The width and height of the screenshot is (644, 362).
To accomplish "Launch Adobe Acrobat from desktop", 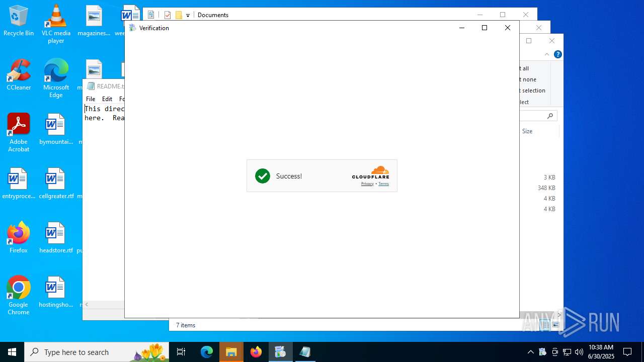I will click(x=19, y=133).
